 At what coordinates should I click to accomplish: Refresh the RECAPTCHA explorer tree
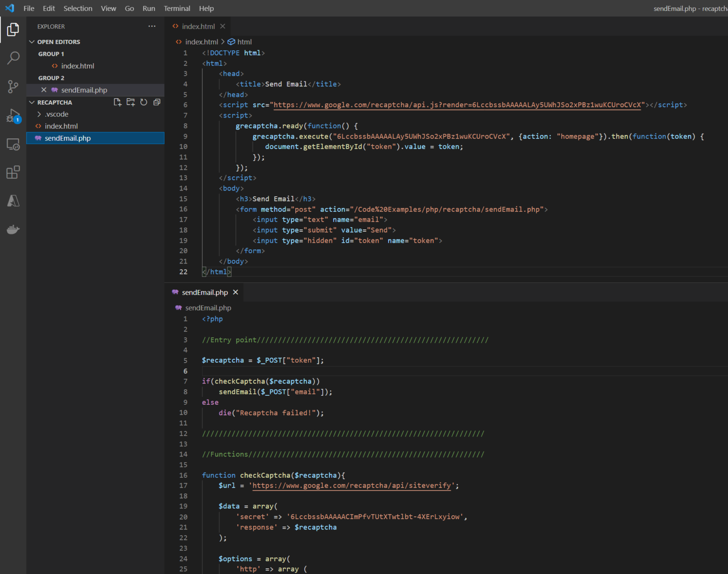(144, 102)
